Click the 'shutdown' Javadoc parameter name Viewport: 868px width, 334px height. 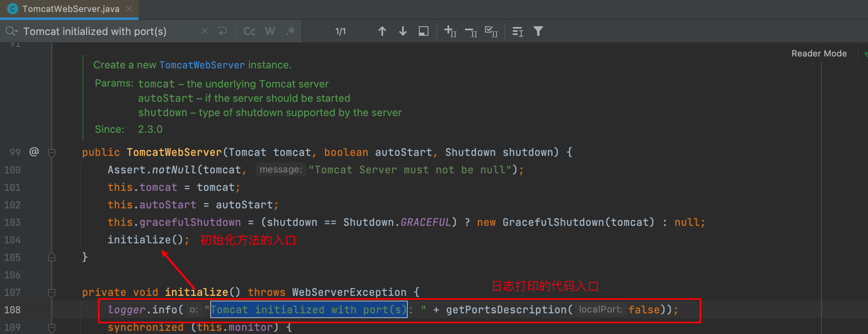[162, 113]
